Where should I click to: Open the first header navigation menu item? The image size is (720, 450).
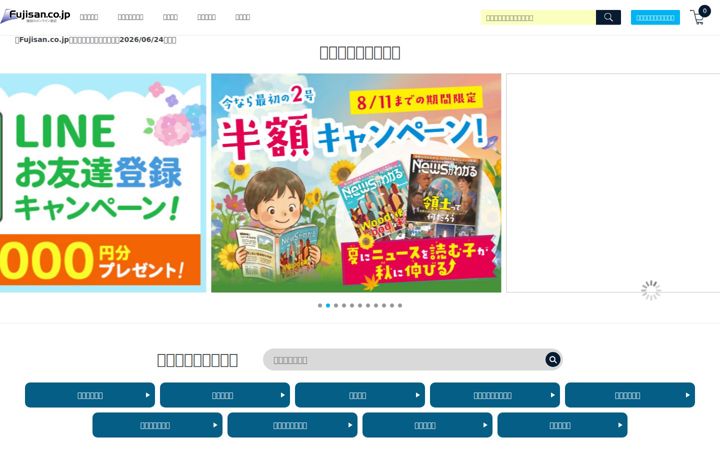[x=89, y=17]
